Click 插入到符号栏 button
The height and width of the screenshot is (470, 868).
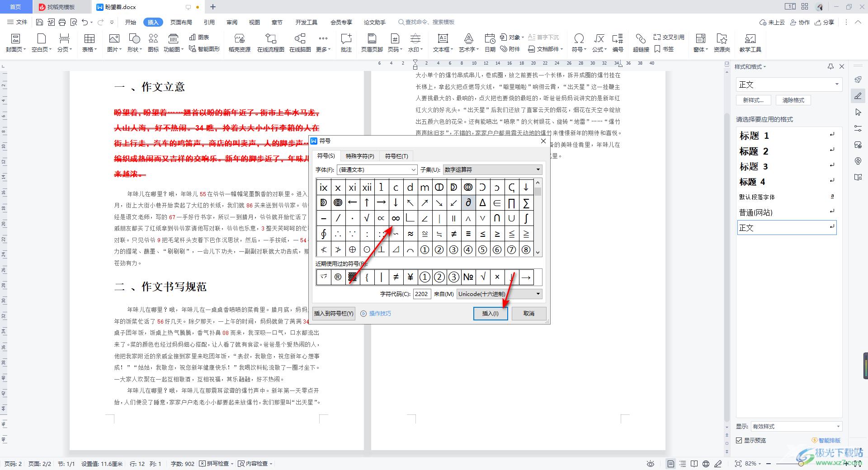tap(334, 314)
